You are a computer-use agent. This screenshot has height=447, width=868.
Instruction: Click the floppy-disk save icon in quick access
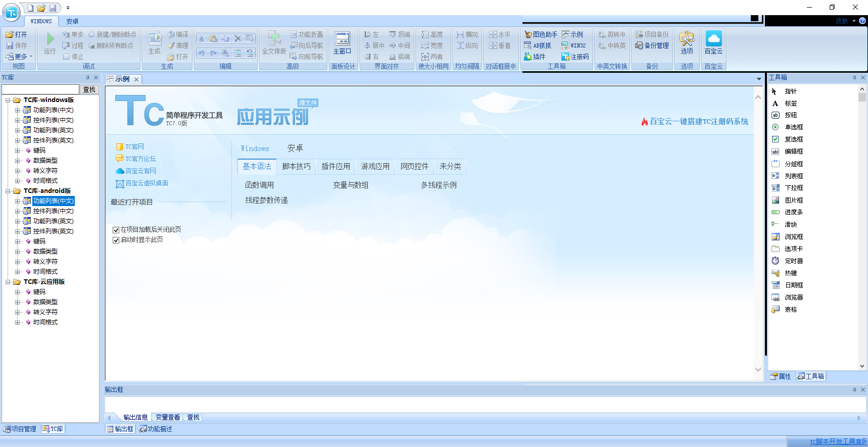(53, 8)
